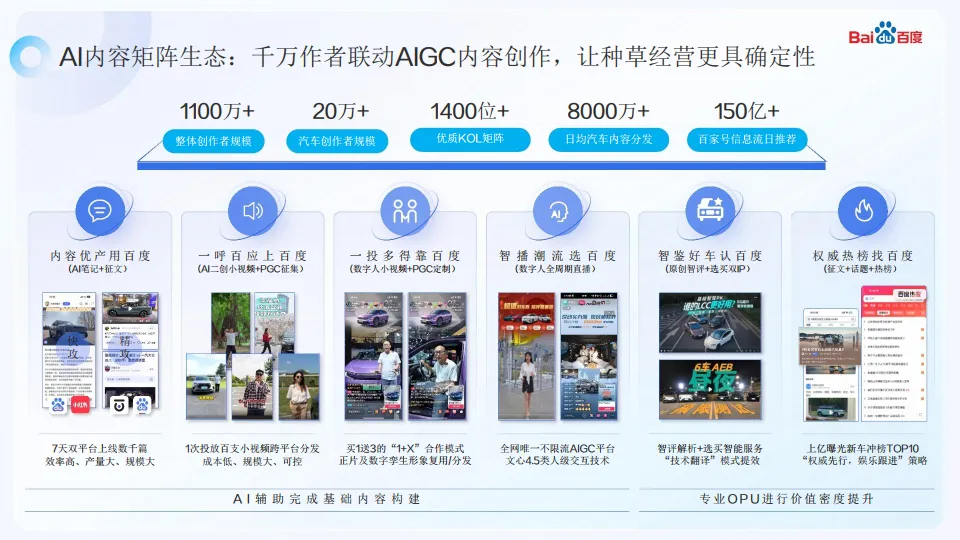The image size is (960, 540).
Task: Open the 百度热搜 ranking phone screenshot
Action: click(x=894, y=353)
